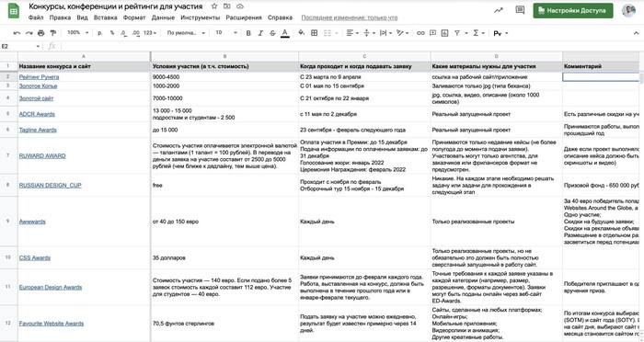This screenshot has width=644, height=342.
Task: Open the comment history icon
Action: (520, 10)
